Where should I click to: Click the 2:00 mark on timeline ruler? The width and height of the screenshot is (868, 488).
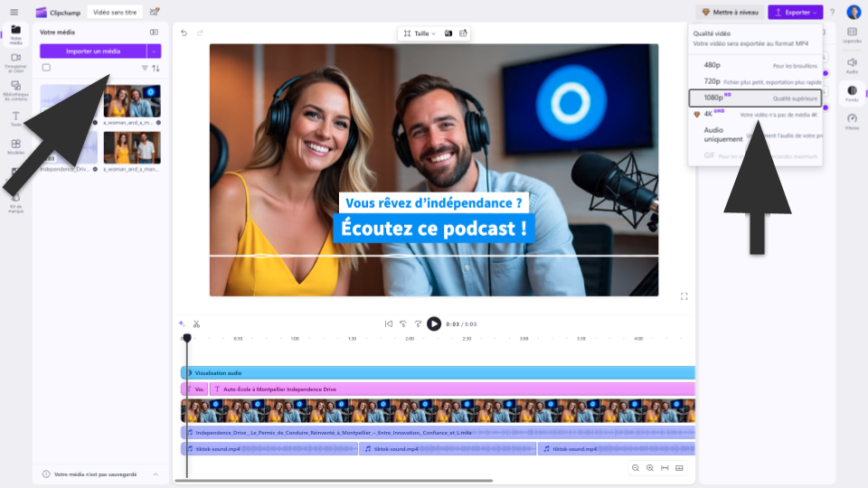coord(410,339)
